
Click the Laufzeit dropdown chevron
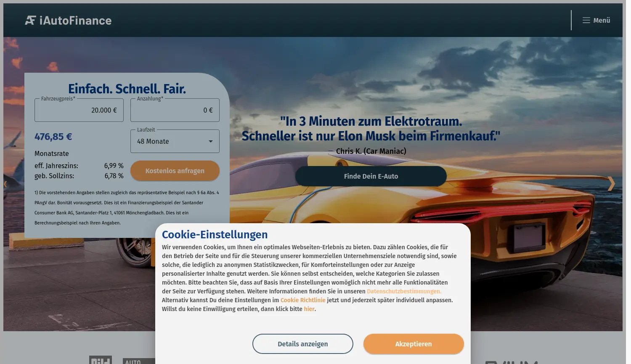pos(210,141)
